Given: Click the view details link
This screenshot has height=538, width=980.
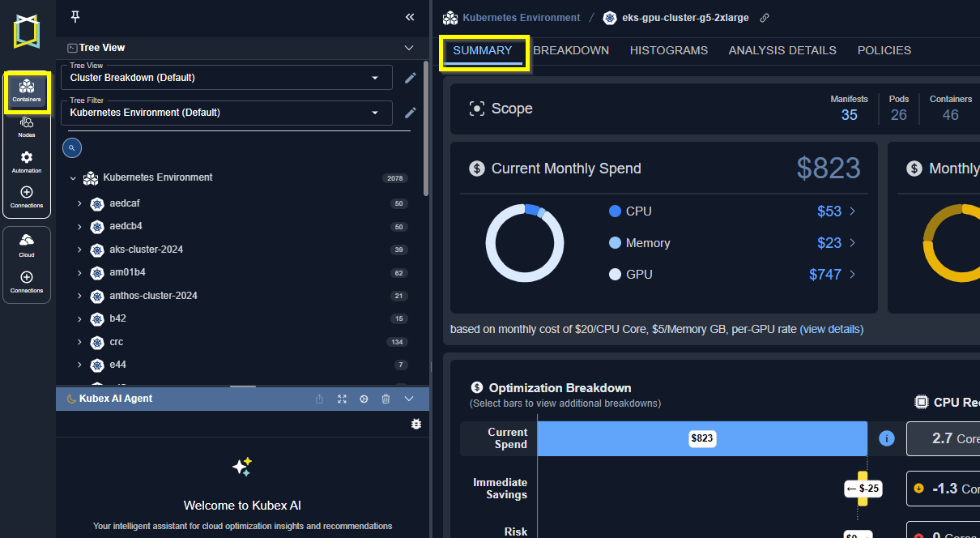Looking at the screenshot, I should click(x=832, y=329).
